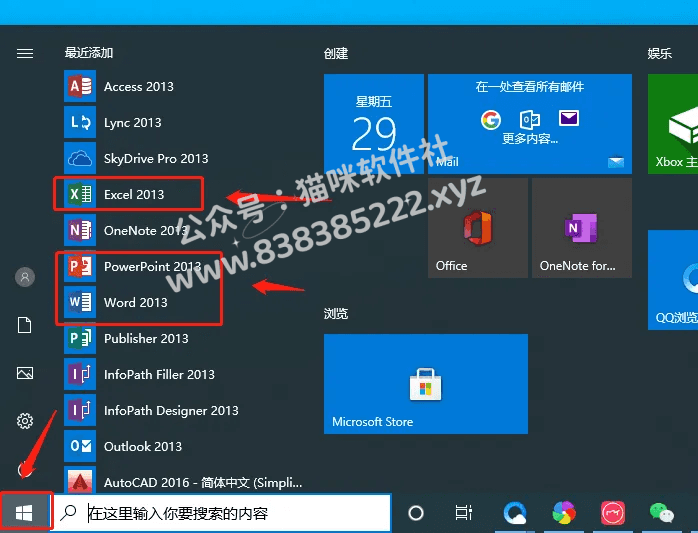Click the purple envelope icon in Mail tile

pos(568,118)
